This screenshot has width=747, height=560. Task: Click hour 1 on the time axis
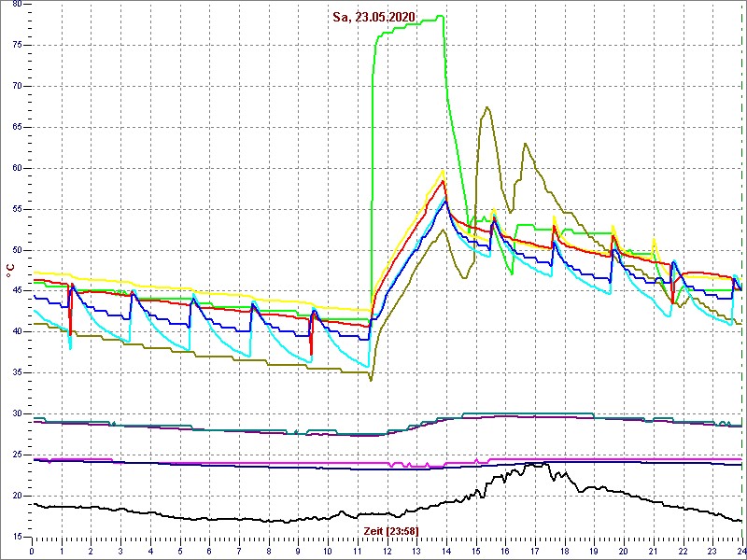click(x=62, y=551)
